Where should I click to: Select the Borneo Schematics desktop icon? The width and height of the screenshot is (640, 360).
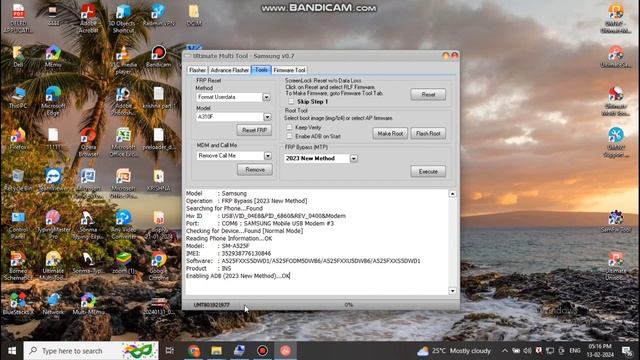(x=18, y=265)
